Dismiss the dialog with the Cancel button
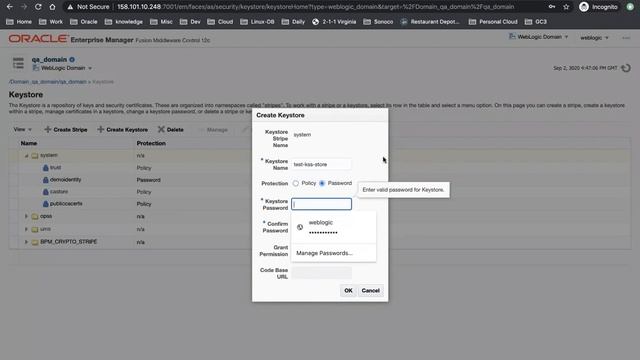Viewport: 640px width, 360px height. pyautogui.click(x=370, y=291)
